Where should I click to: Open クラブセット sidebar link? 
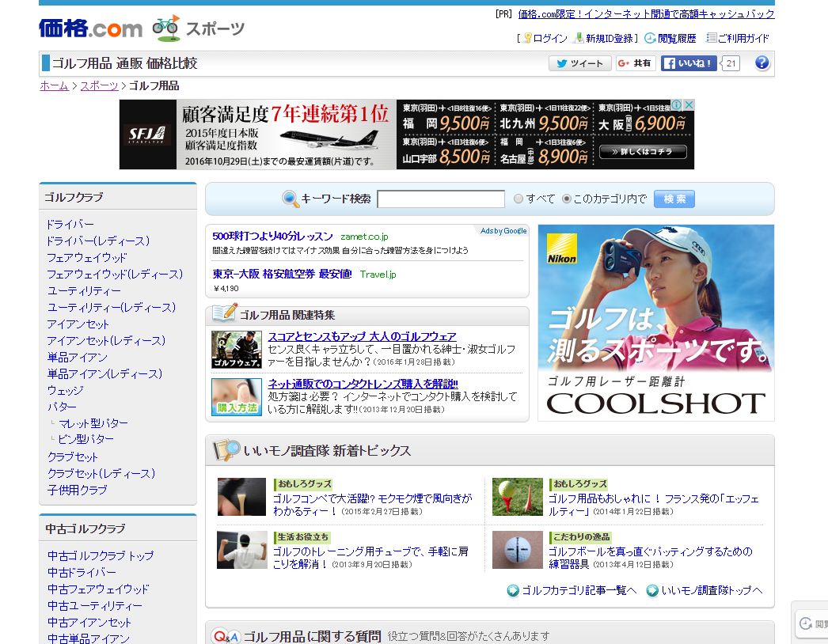point(72,456)
